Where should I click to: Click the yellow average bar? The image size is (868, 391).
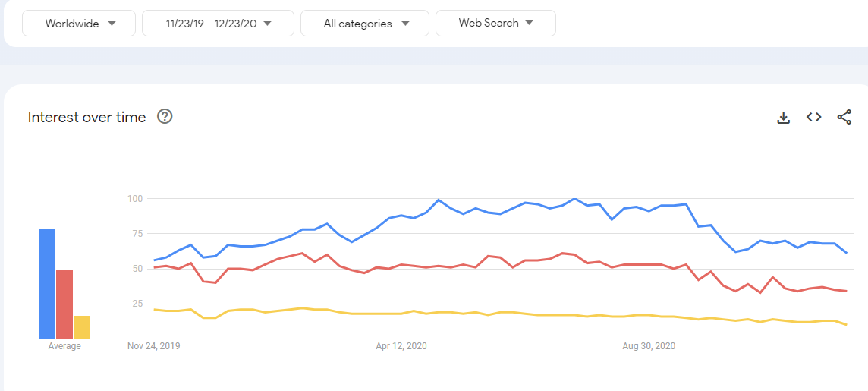coord(82,326)
